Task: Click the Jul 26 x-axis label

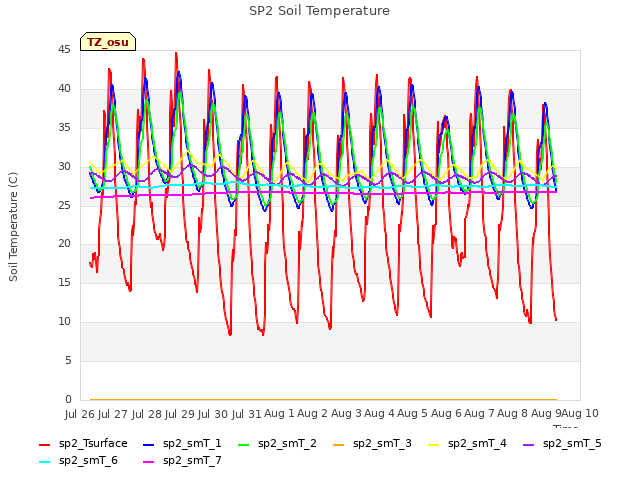Action: pyautogui.click(x=80, y=414)
